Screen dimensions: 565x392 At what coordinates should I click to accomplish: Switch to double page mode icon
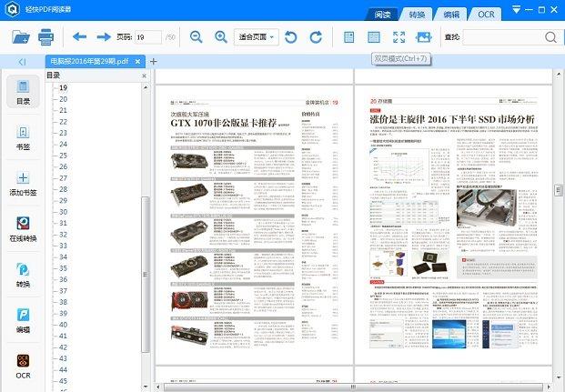click(x=374, y=36)
